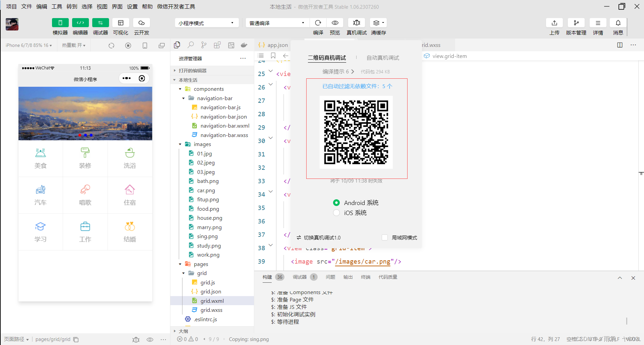Switch to the 调试器 bottom panel tab
The image size is (644, 345).
pyautogui.click(x=300, y=277)
